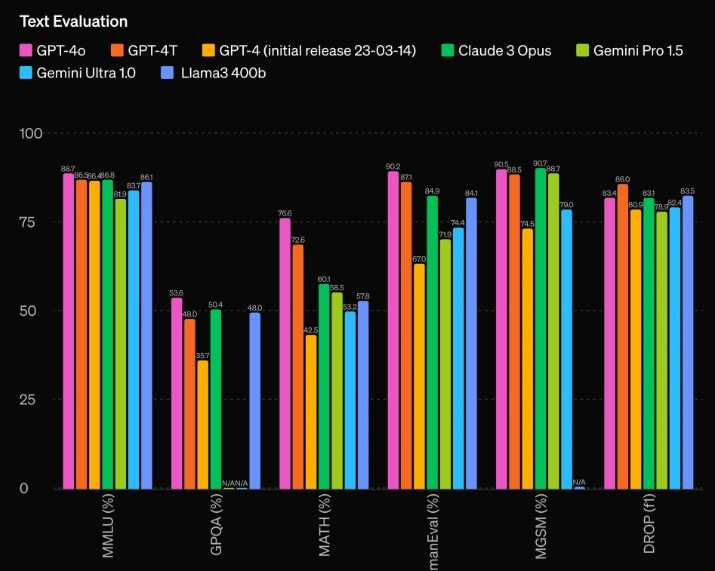The height and width of the screenshot is (571, 715).
Task: Click the Text Evaluation chart title
Action: pyautogui.click(x=73, y=20)
